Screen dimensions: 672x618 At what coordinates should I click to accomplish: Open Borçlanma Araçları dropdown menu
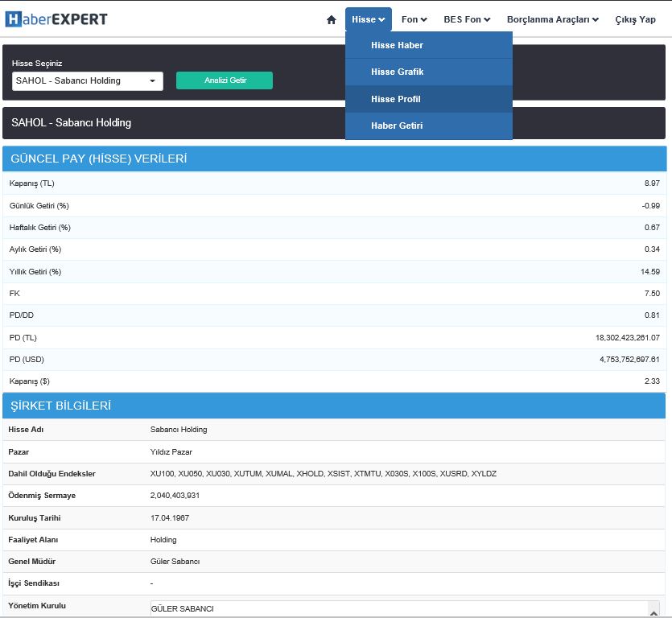tap(552, 19)
